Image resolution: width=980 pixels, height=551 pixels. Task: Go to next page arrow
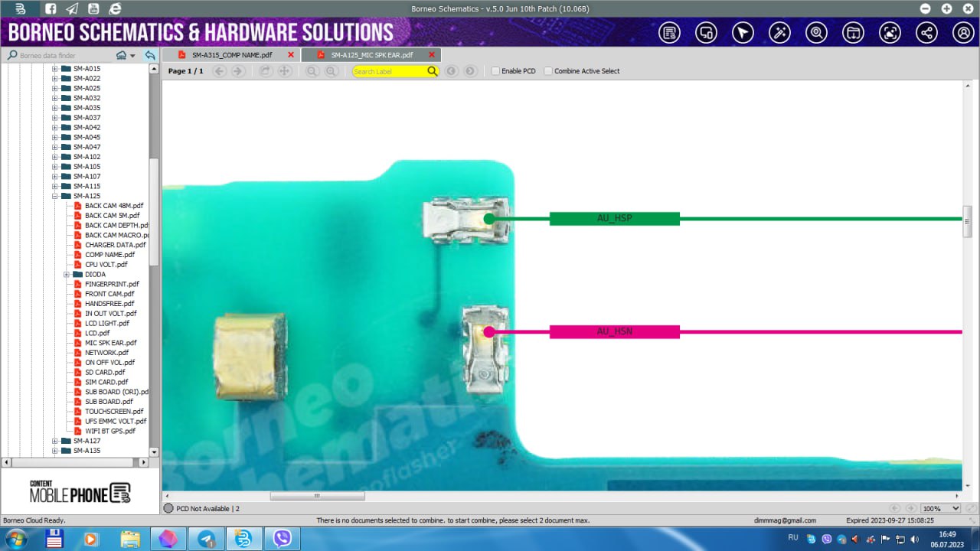(238, 71)
